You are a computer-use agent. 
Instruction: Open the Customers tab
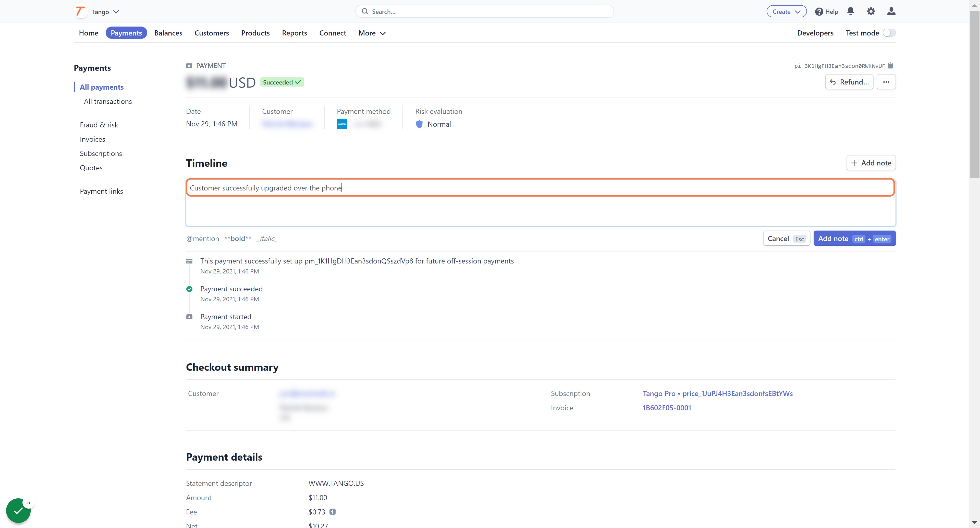coord(212,33)
